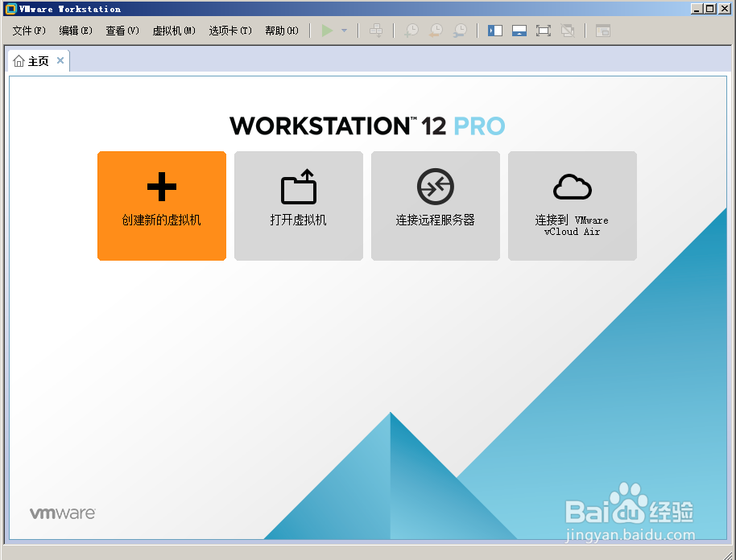Maximize the VMware Workstation window
The height and width of the screenshot is (560, 736).
pyautogui.click(x=710, y=8)
